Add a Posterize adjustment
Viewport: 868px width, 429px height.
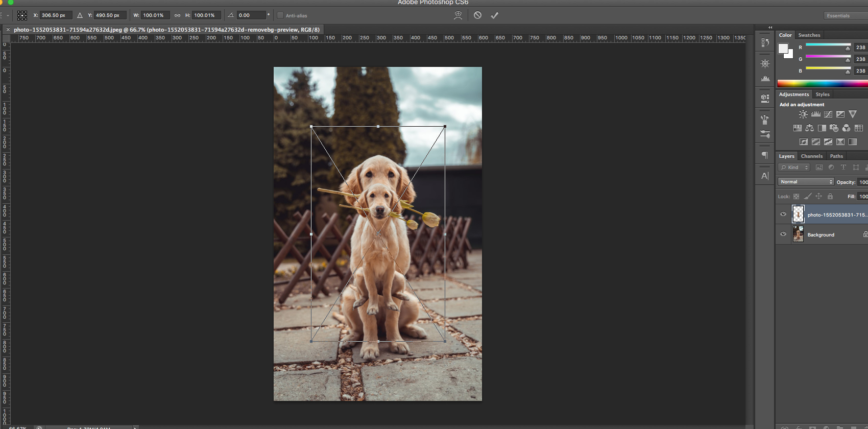816,142
